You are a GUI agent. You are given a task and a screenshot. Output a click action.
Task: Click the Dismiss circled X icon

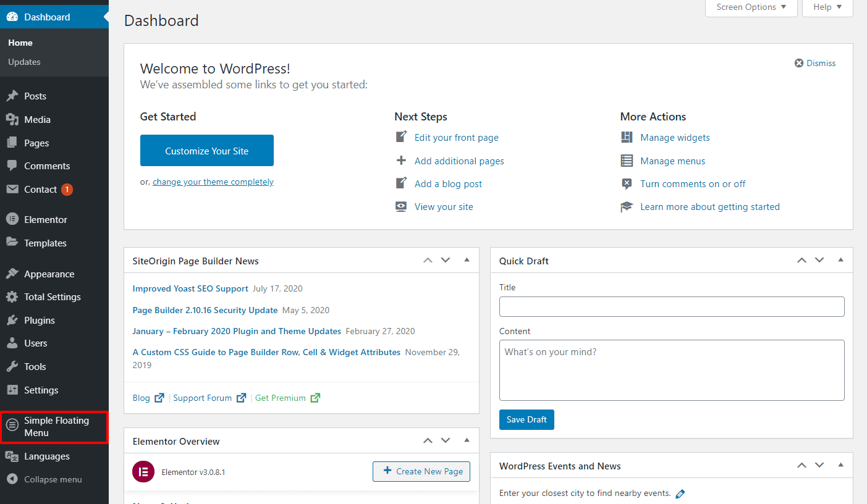tap(799, 63)
